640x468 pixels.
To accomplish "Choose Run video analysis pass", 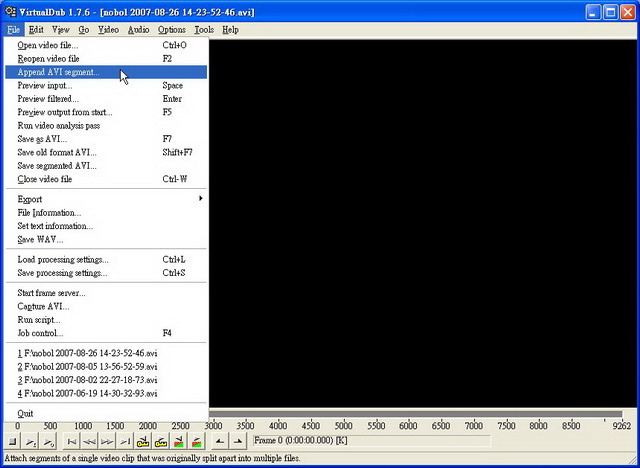I will 106,126.
